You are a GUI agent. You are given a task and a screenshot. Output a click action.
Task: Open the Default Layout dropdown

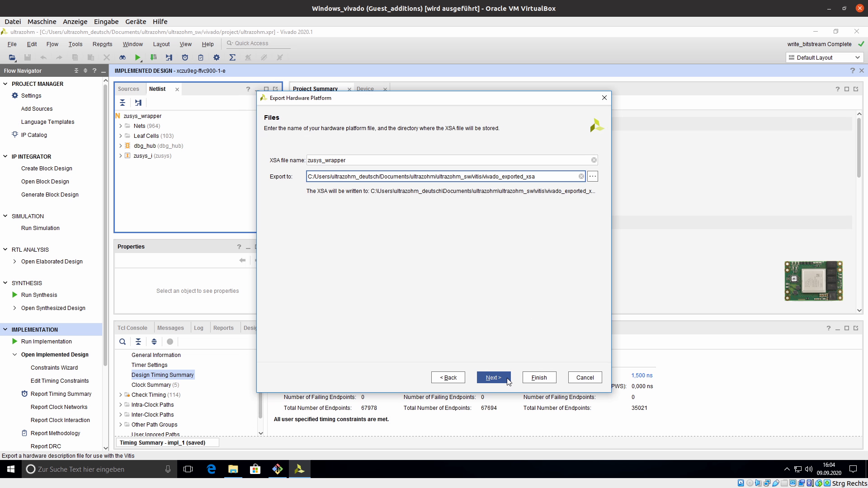click(825, 57)
